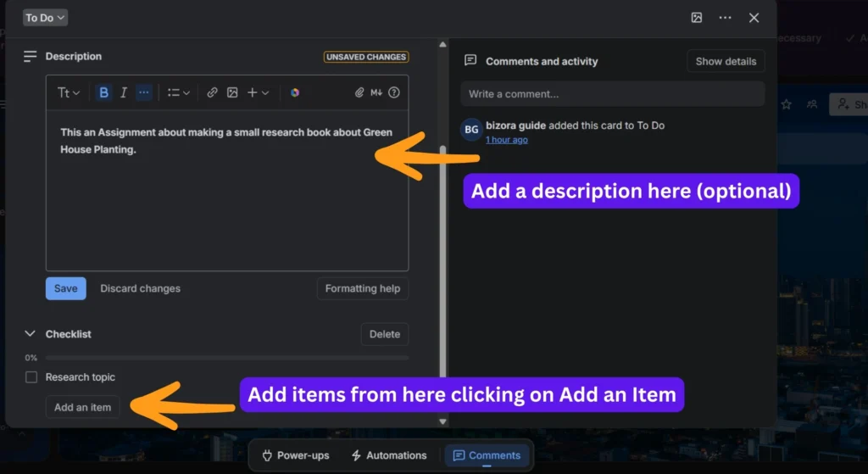This screenshot has width=868, height=474.
Task: Open the lists dropdown in editor toolbar
Action: tap(179, 92)
